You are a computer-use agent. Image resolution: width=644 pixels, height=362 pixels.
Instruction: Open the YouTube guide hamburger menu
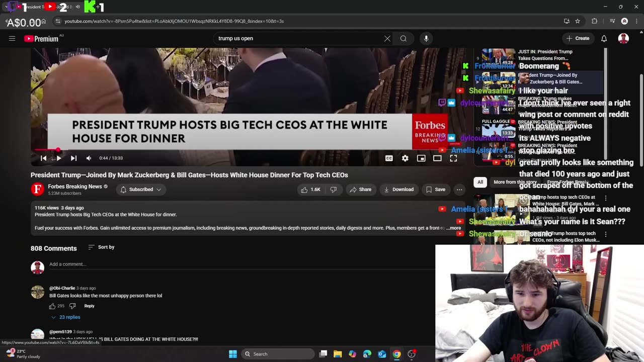click(x=12, y=38)
